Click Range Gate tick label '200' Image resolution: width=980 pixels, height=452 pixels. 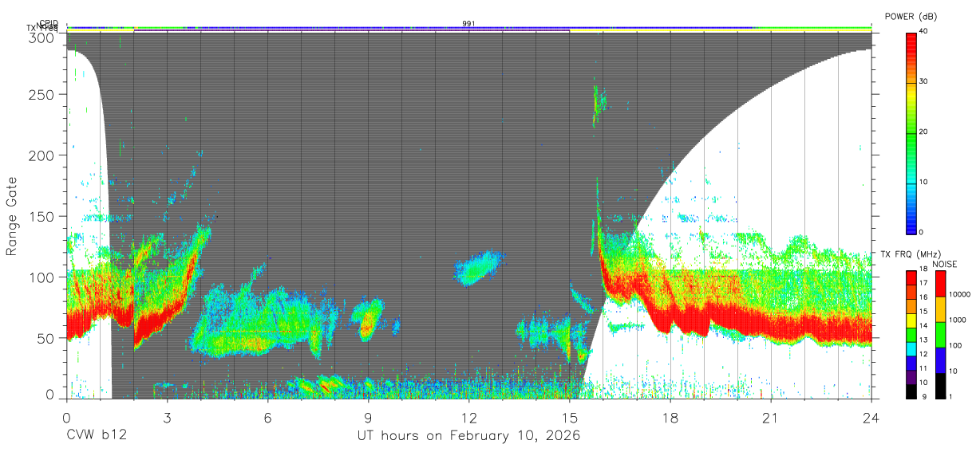(41, 155)
